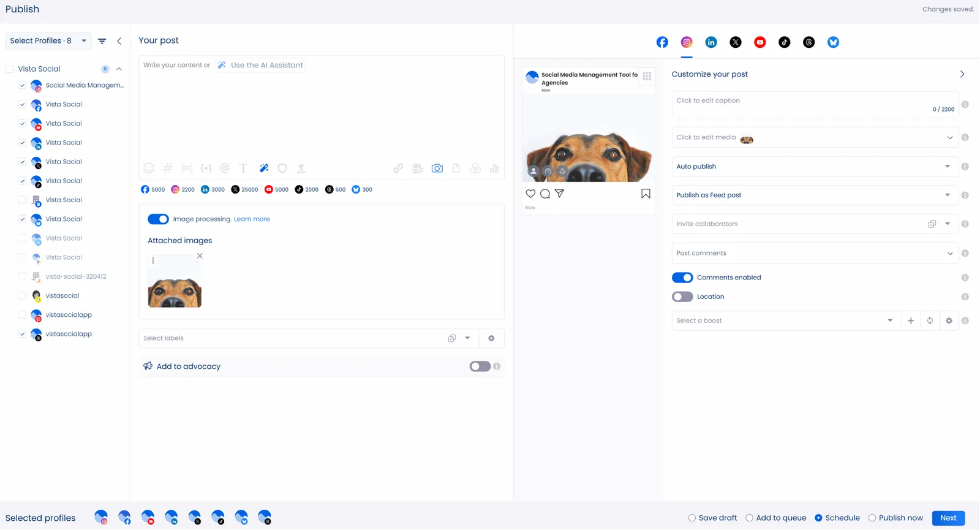Click the emoji picker icon in post toolbar

149,168
